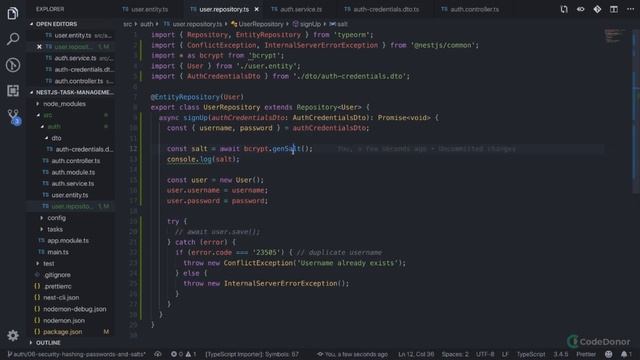
Task: Switch to the auth-credentials.dto.ts tab
Action: 382,9
